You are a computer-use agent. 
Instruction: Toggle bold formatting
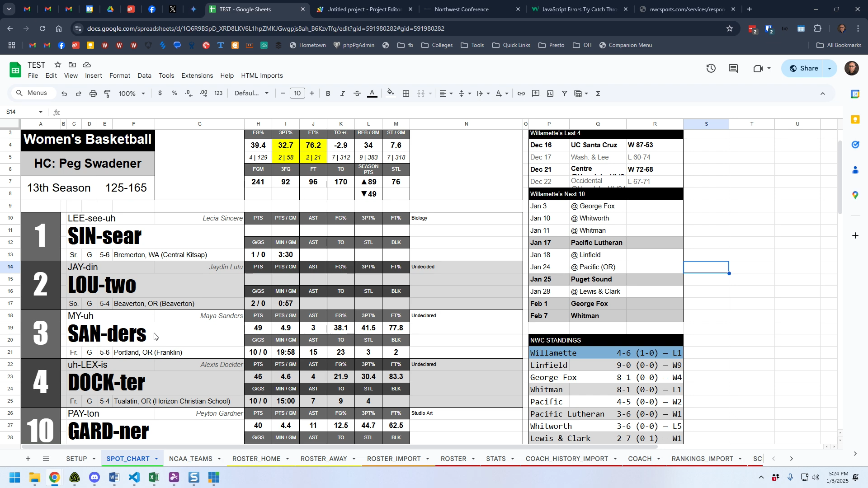328,94
